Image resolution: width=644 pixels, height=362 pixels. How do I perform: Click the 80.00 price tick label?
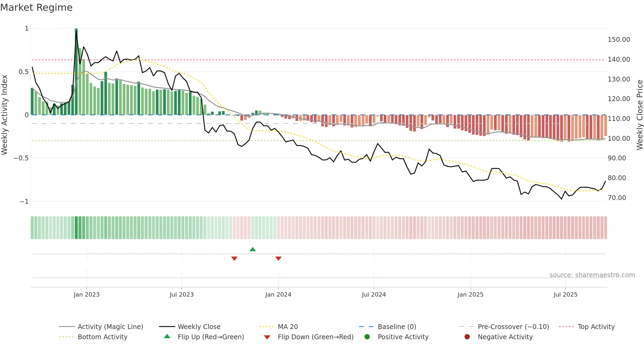[617, 178]
